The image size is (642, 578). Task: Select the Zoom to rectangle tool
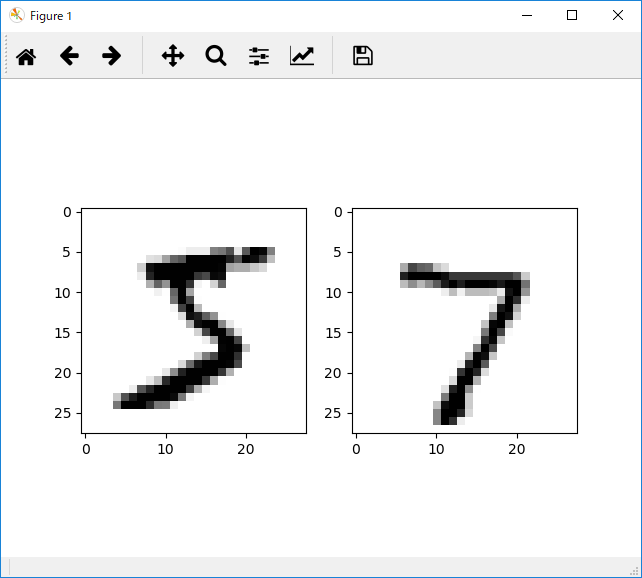click(216, 56)
